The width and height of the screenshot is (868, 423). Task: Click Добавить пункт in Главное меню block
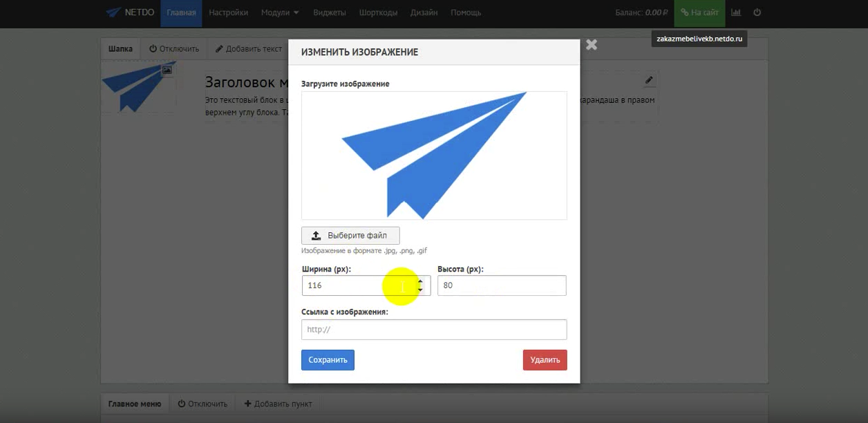278,404
